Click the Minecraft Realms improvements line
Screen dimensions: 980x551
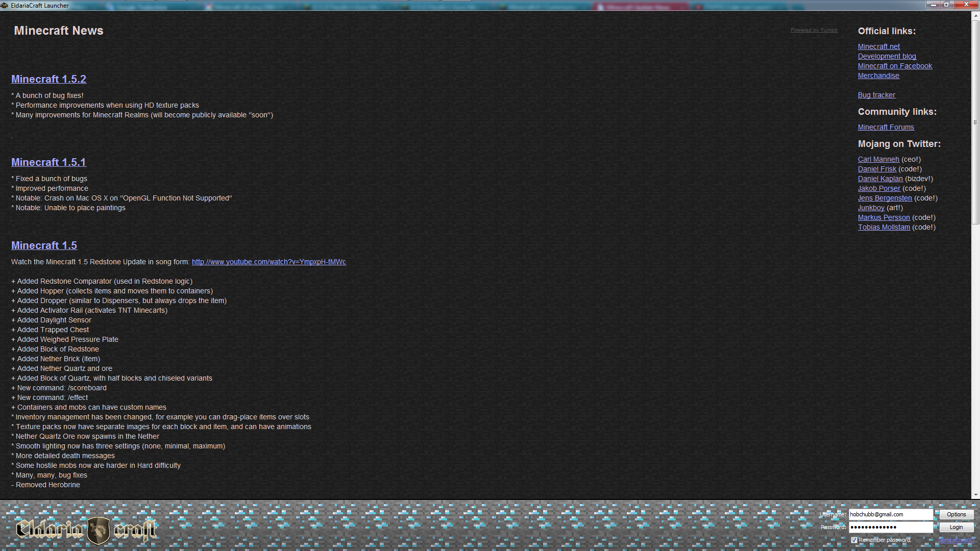[x=142, y=115]
